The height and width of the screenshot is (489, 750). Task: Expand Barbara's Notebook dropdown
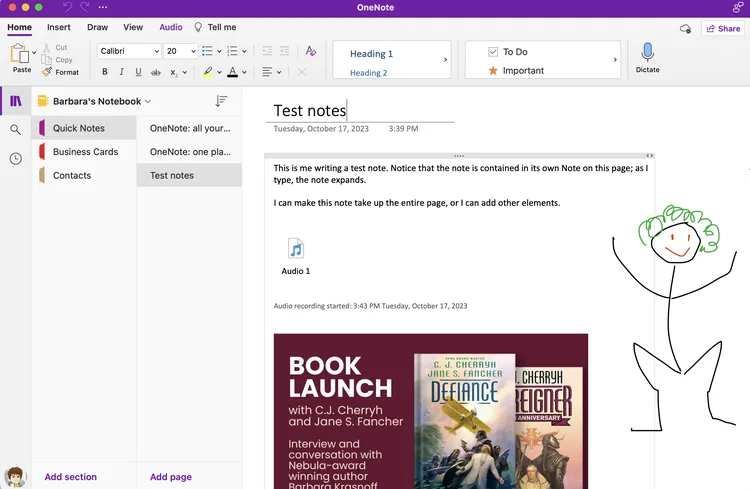(148, 101)
